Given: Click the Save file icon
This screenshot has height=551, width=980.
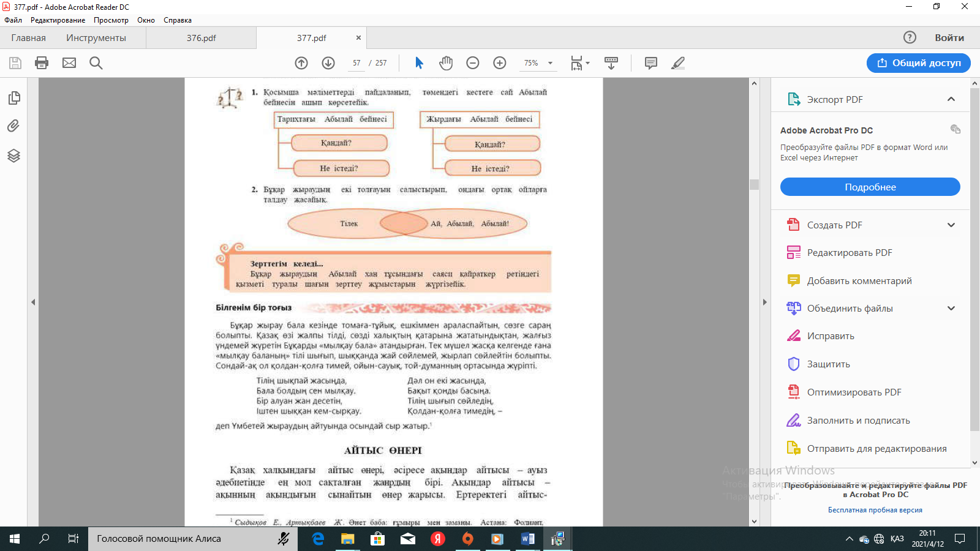Looking at the screenshot, I should point(15,63).
